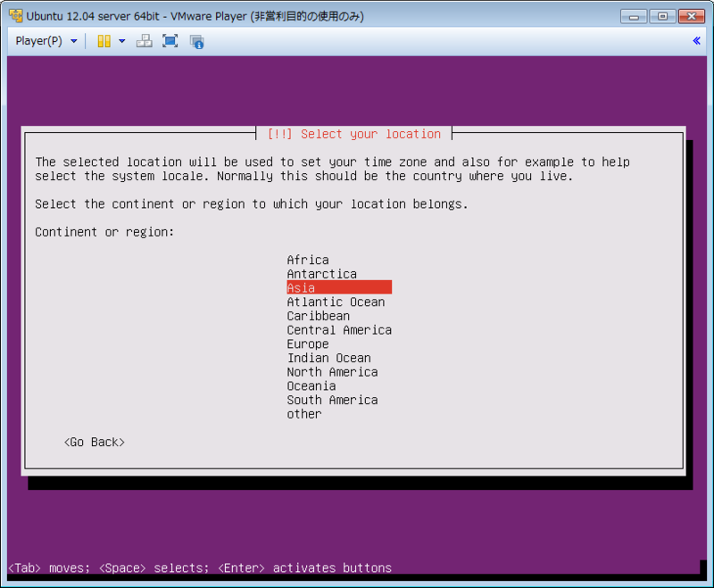The width and height of the screenshot is (714, 588).
Task: Select Antarctica in the region list
Action: point(321,274)
